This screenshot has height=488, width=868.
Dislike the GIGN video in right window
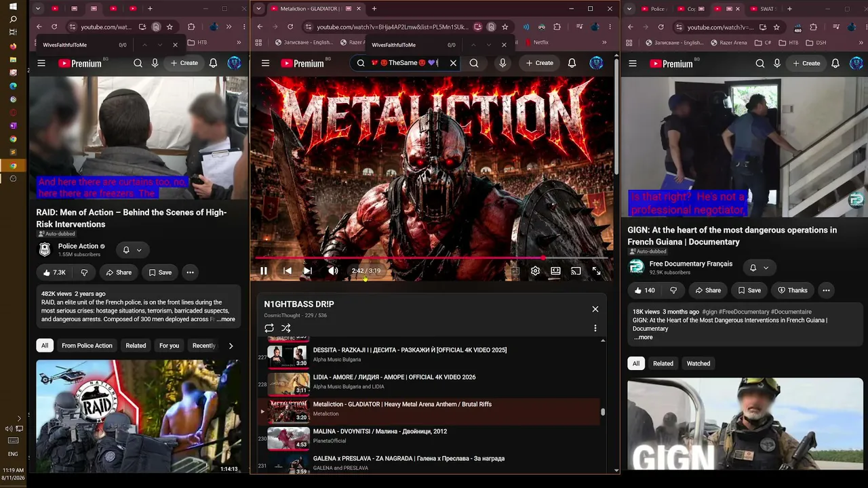673,290
